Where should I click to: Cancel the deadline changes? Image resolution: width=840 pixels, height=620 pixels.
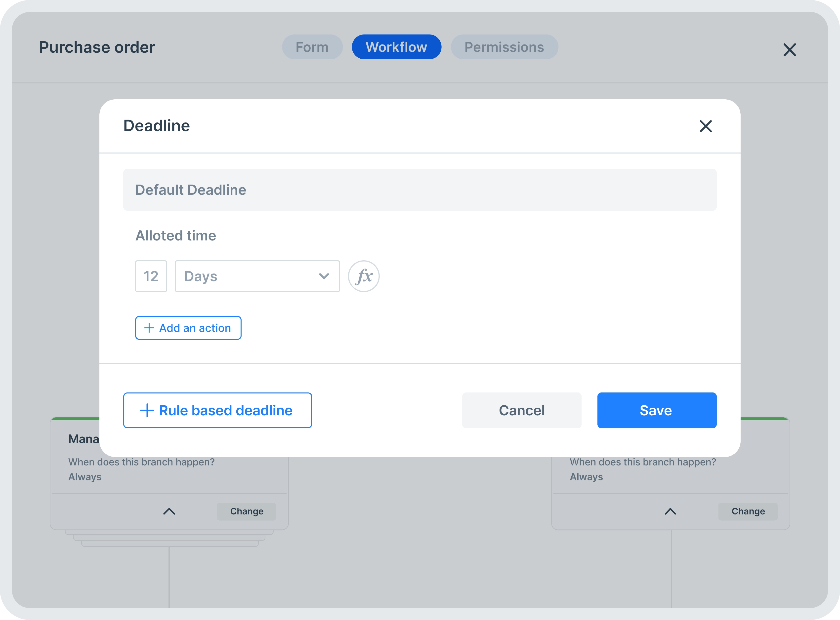click(522, 410)
